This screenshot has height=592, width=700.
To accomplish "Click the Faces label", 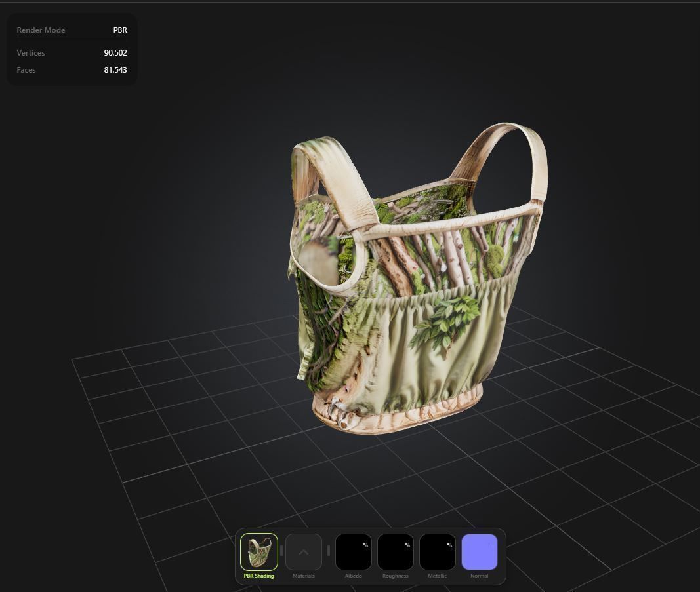I will (26, 70).
